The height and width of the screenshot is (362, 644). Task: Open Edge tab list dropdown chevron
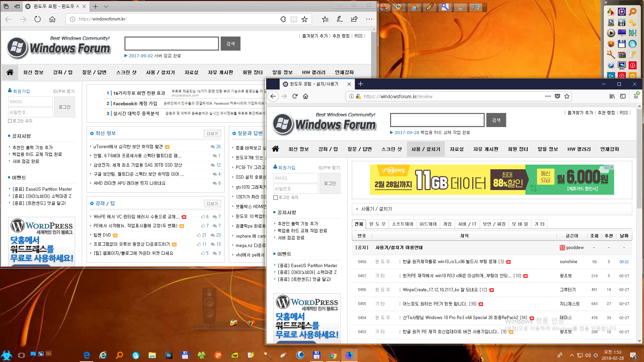[106, 6]
